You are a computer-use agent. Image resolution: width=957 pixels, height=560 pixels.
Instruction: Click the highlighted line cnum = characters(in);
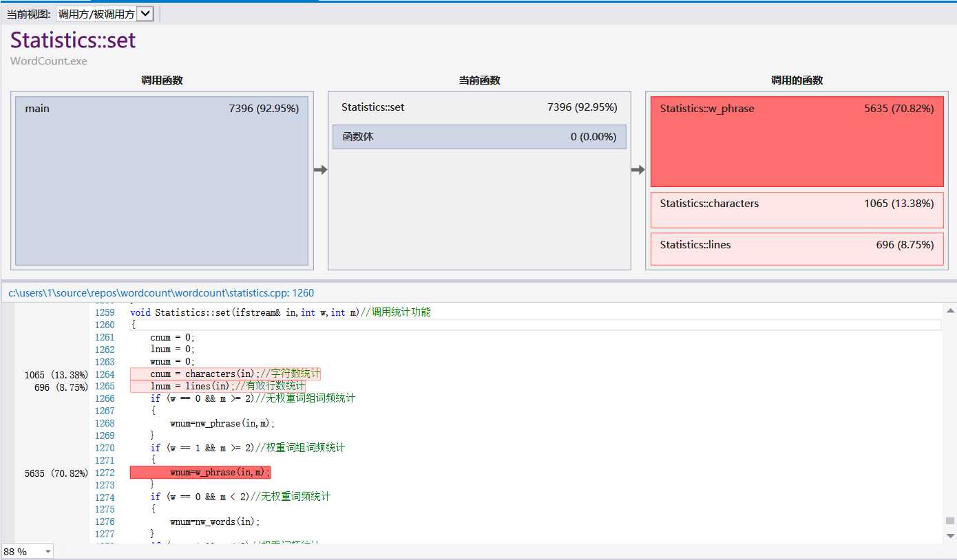225,374
